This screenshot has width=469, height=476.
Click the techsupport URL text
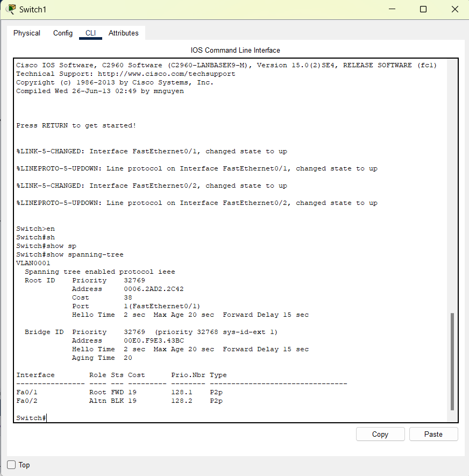tap(166, 74)
